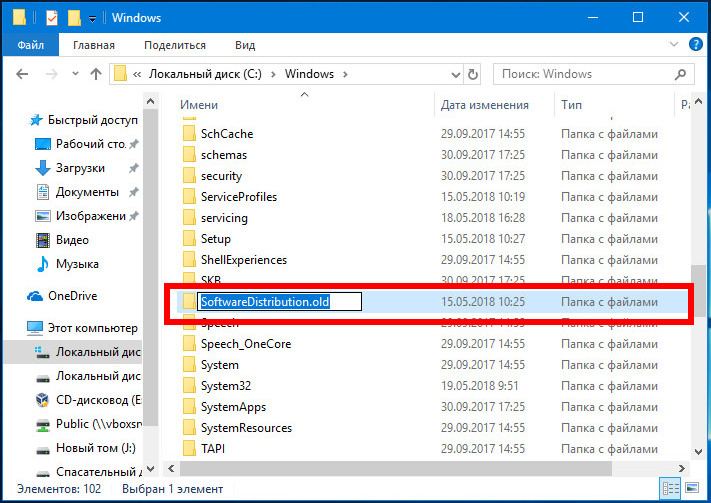The width and height of the screenshot is (711, 503).
Task: Click the Музыка note icon
Action: click(43, 264)
